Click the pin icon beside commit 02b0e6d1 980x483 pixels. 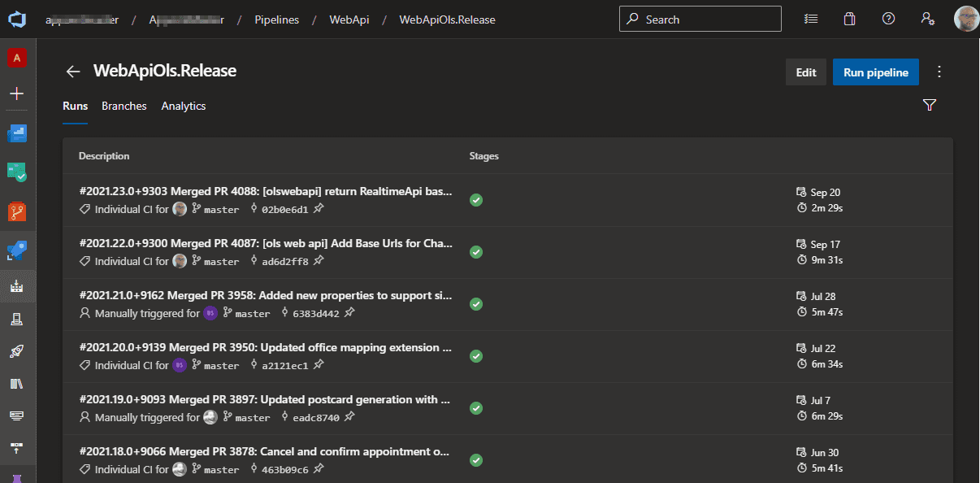tap(319, 209)
